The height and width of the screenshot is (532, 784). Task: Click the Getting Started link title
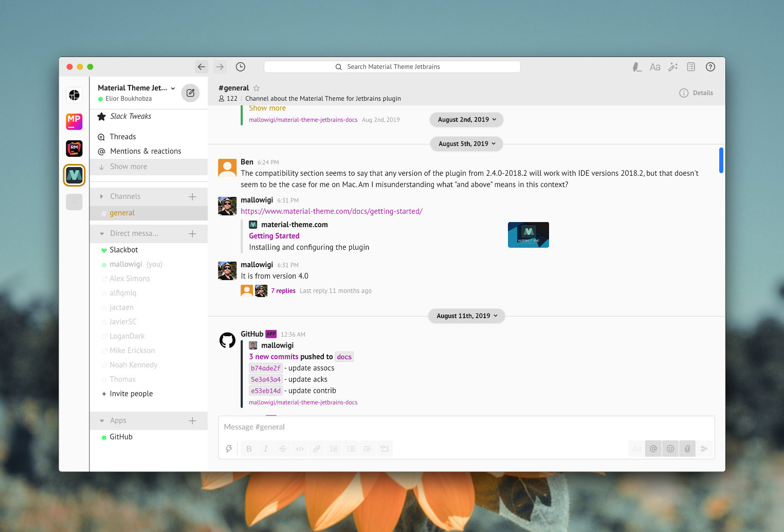pos(274,236)
